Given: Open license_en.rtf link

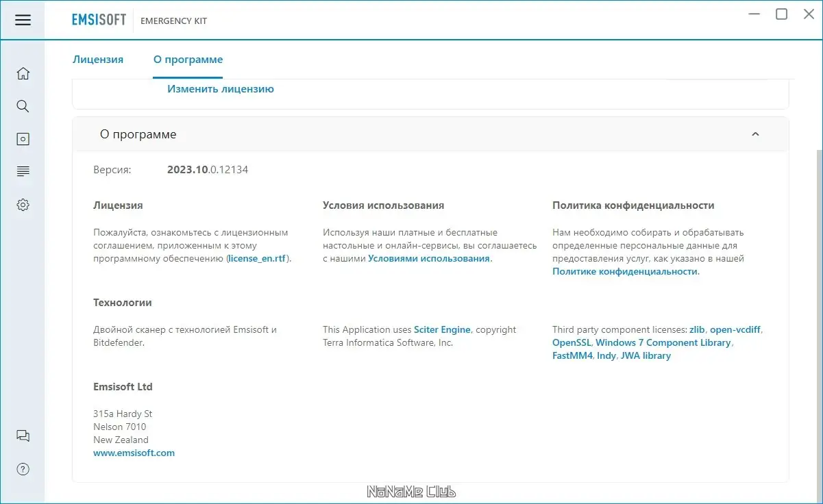Looking at the screenshot, I should tap(258, 259).
